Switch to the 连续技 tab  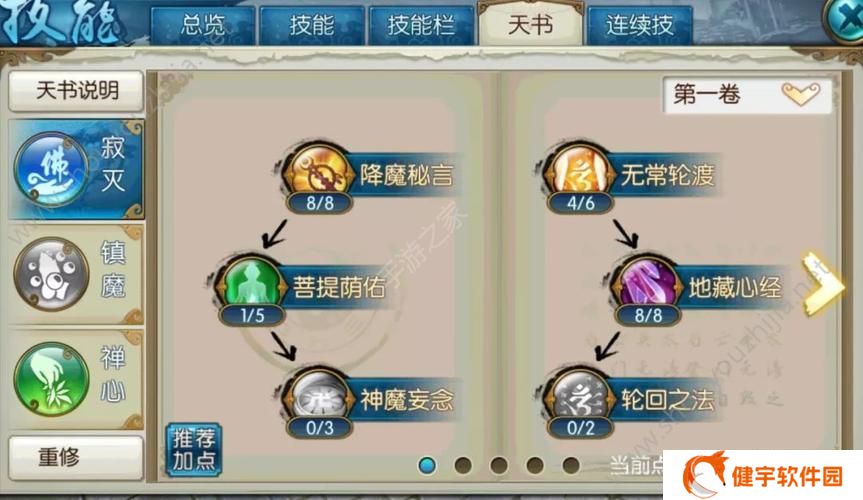(x=640, y=25)
